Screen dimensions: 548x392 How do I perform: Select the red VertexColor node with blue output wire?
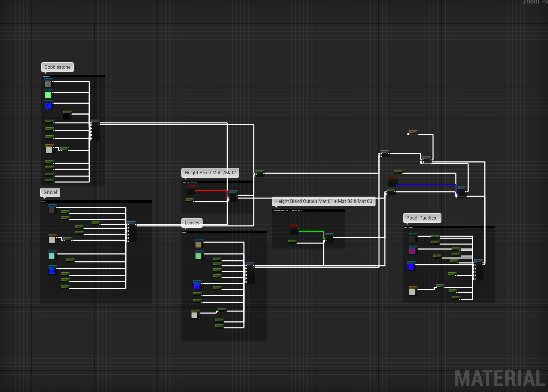coord(393,181)
